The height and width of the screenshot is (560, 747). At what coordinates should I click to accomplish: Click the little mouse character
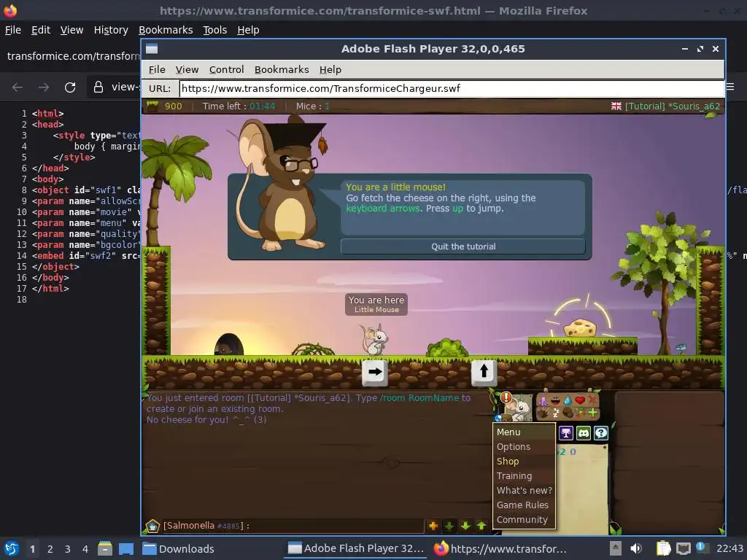point(374,340)
